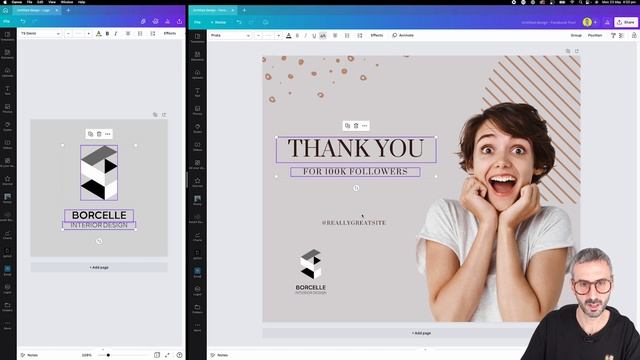Open the Starred panel in the right window sidebar
The height and width of the screenshot is (360, 640).
click(x=197, y=182)
